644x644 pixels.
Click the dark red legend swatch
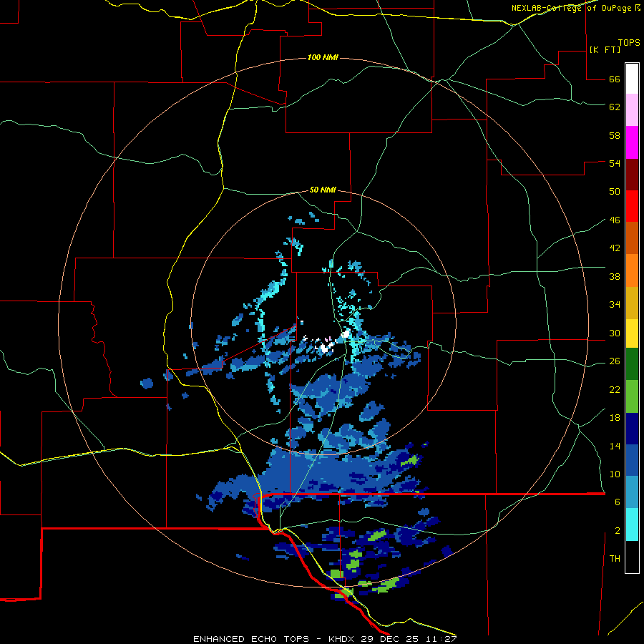[632, 175]
